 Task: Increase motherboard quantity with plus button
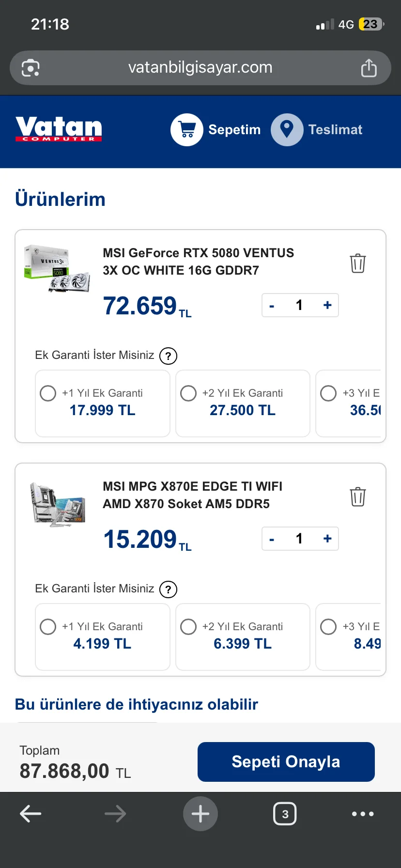327,539
